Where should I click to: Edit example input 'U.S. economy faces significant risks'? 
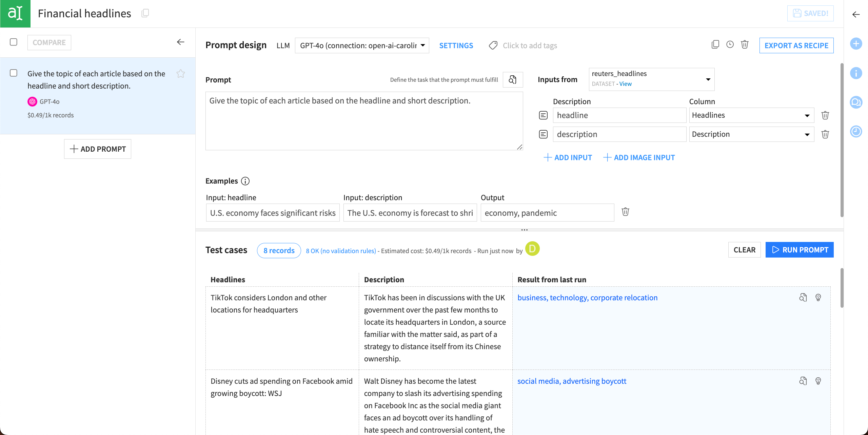pos(273,213)
